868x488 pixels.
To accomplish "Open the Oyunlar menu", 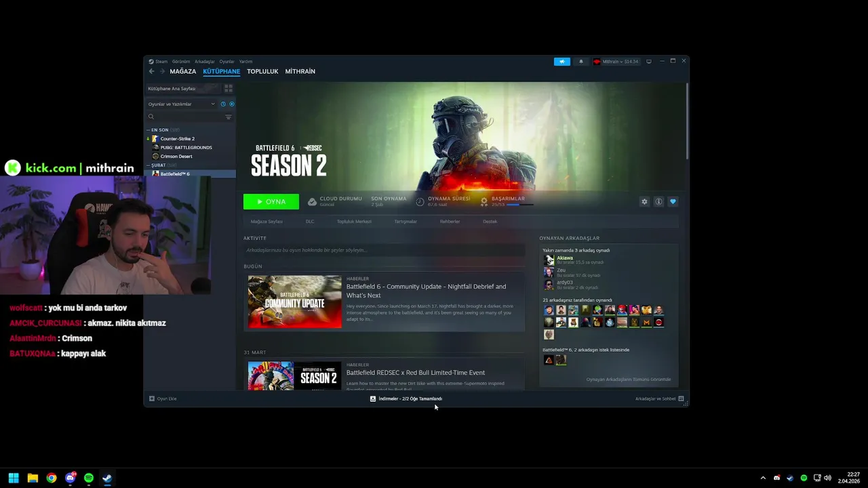I will pos(226,62).
